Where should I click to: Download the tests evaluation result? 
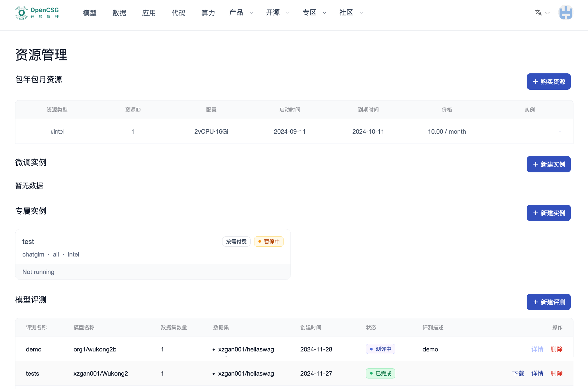[x=518, y=374]
